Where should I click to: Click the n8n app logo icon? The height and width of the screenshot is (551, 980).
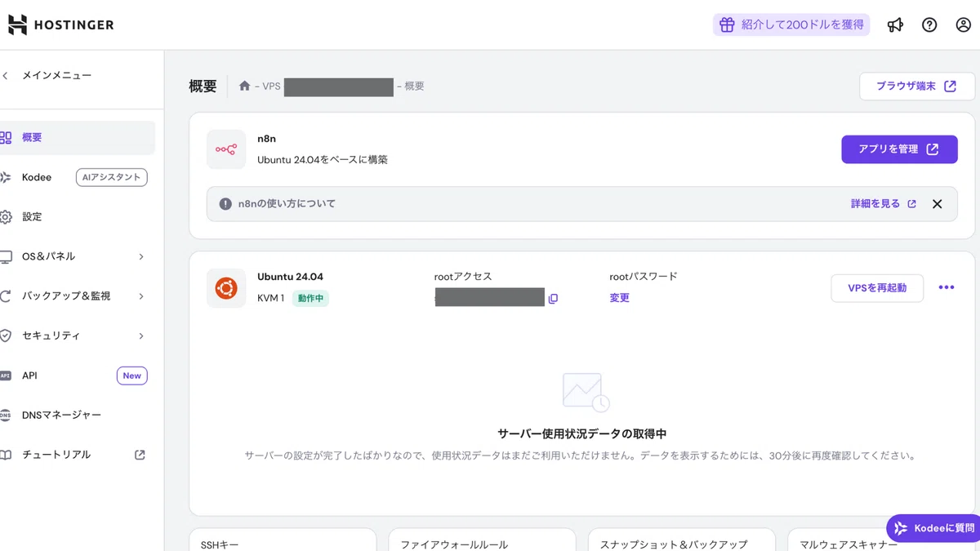click(x=226, y=149)
